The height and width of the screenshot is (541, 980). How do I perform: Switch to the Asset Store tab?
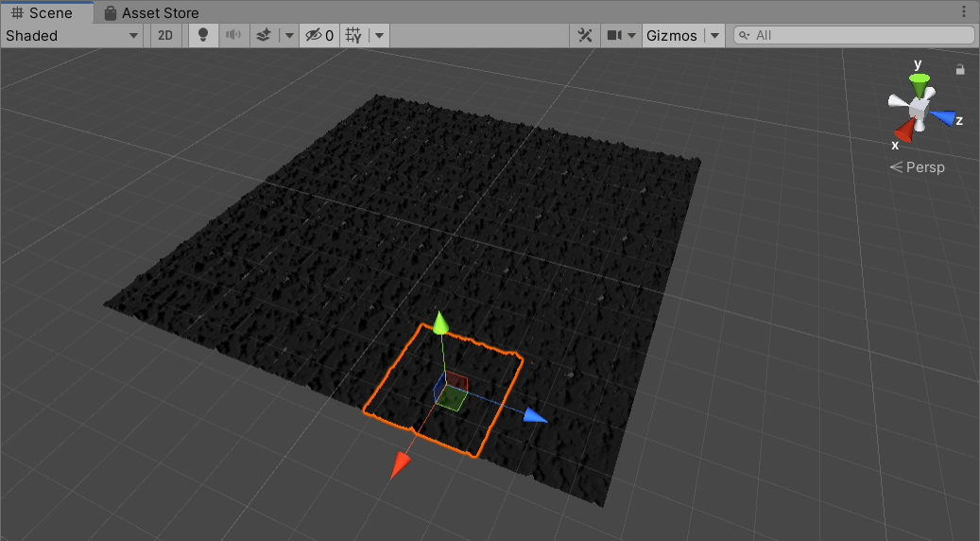click(x=151, y=13)
